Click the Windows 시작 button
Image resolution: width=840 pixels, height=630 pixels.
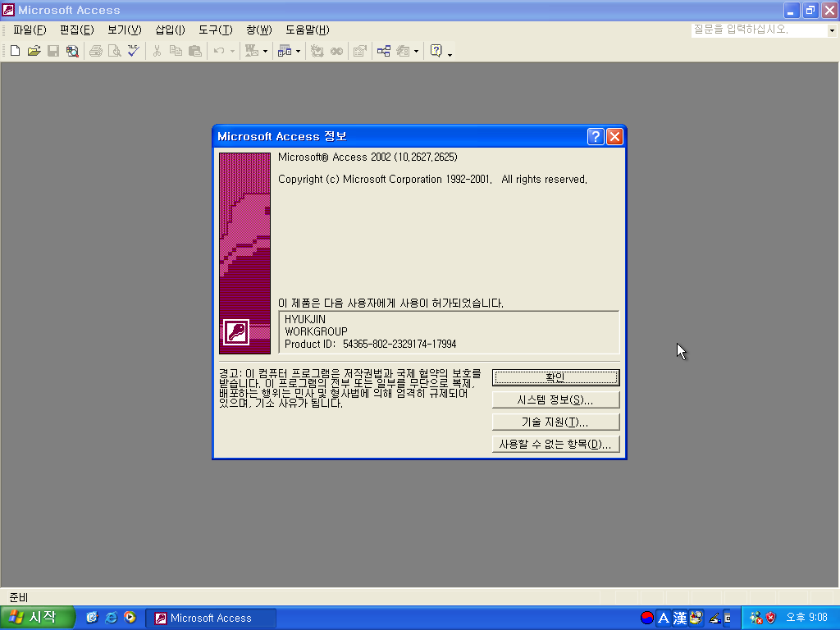coord(36,618)
